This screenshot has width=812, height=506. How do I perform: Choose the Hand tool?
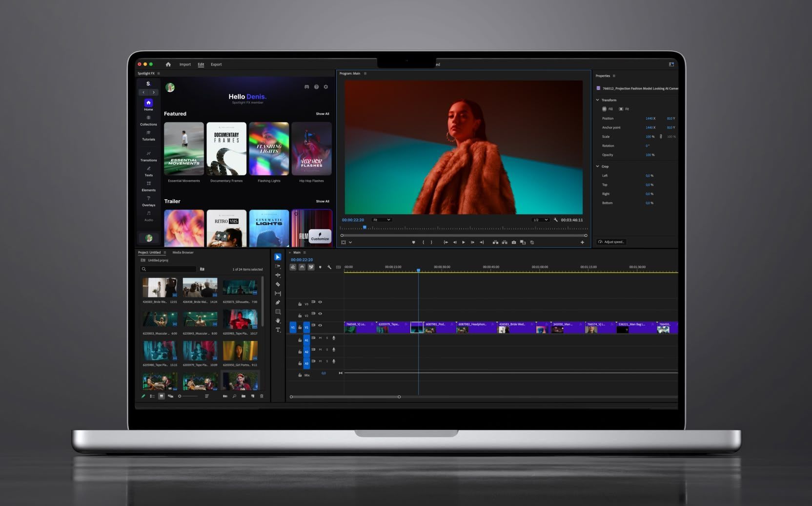pos(278,321)
